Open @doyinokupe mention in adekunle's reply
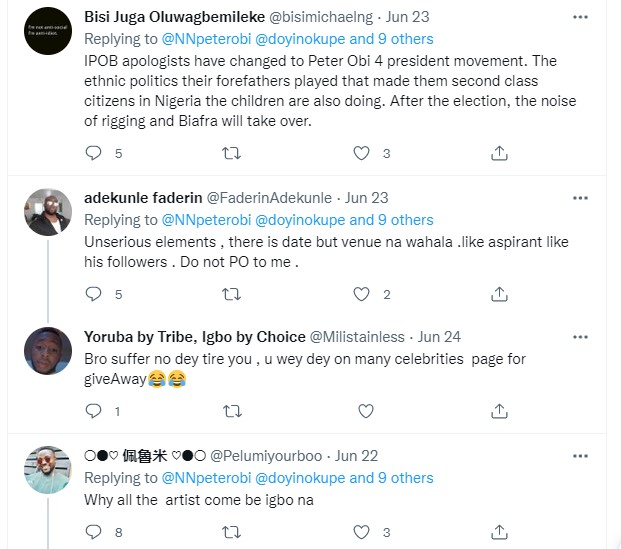The width and height of the screenshot is (621, 549). pyautogui.click(x=304, y=220)
